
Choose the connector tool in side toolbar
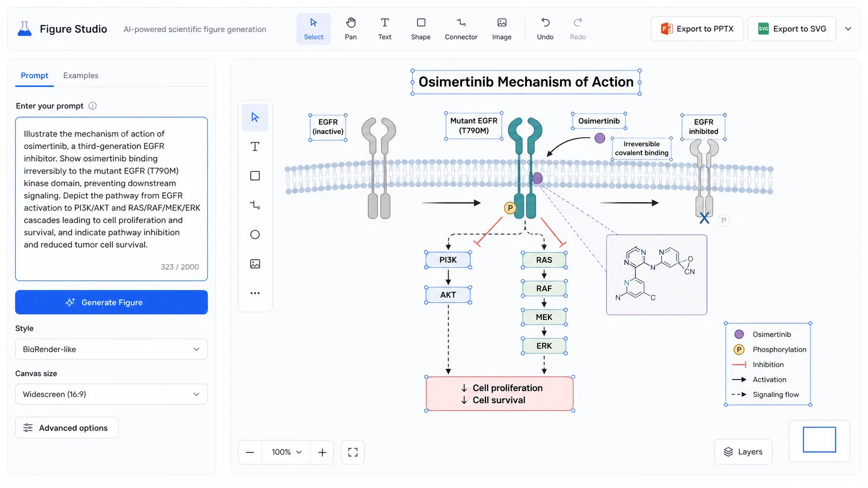(x=255, y=205)
